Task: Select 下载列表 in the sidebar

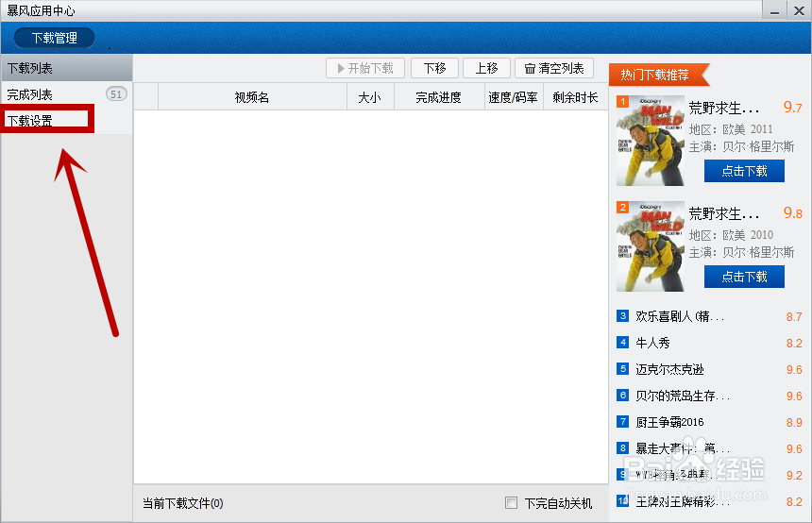Action: tap(66, 68)
